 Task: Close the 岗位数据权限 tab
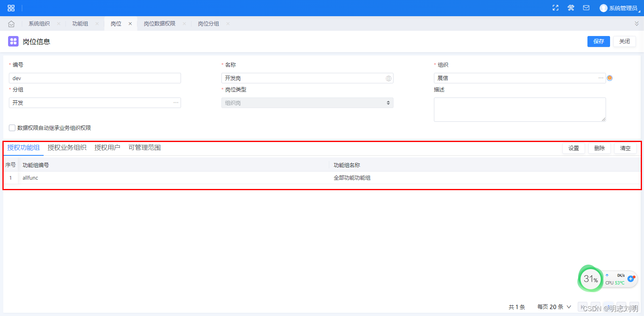[184, 24]
